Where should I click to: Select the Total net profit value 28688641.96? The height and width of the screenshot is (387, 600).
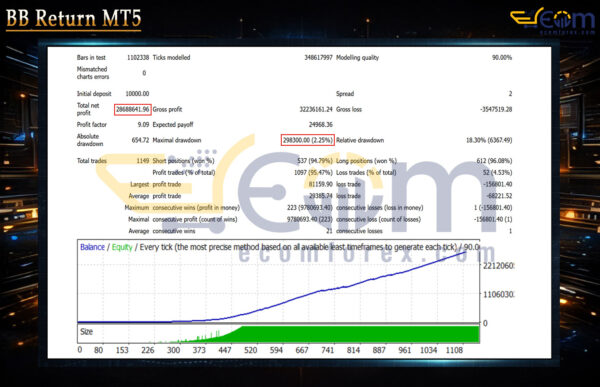(x=133, y=109)
